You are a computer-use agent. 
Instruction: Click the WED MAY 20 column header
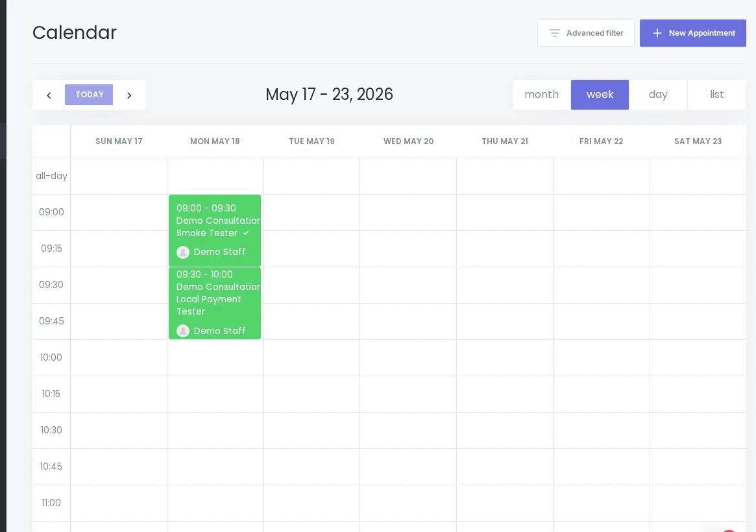coord(408,141)
